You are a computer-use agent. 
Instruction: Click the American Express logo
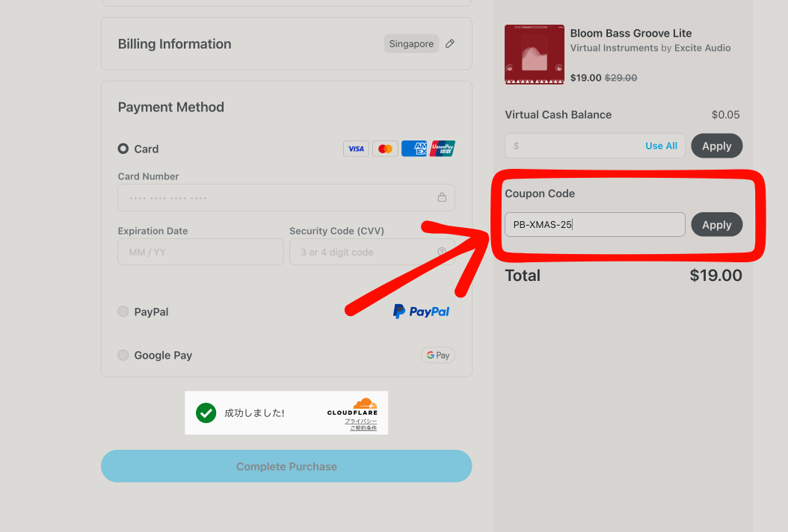point(414,149)
